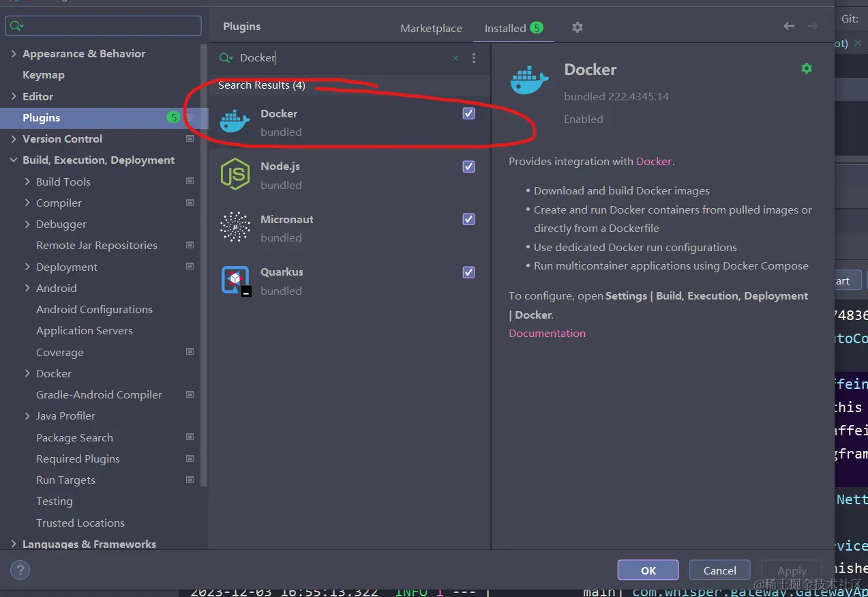Select the Docker whale icon in results
Screen dimensions: 868x597
(x=235, y=122)
